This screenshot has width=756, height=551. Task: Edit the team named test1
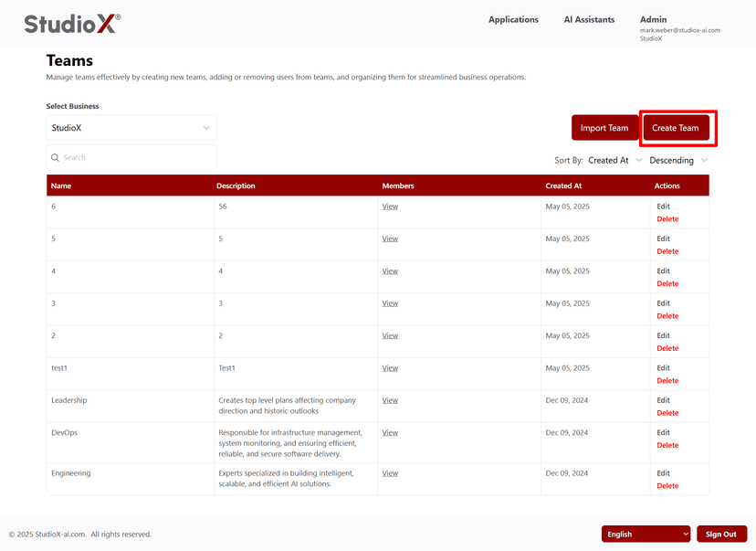point(664,367)
